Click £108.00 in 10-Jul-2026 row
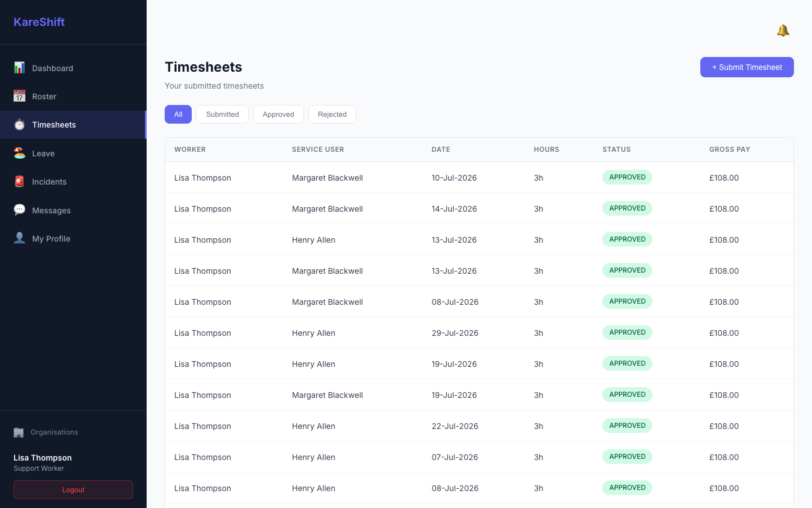 tap(724, 178)
